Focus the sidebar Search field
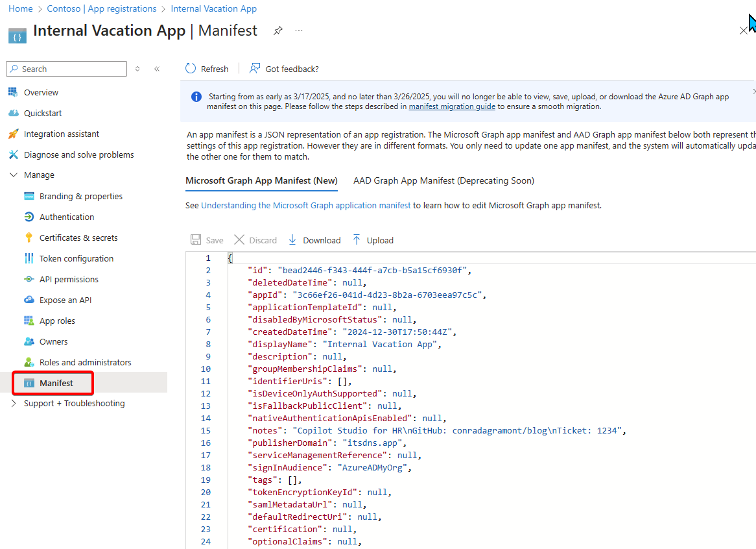 point(67,69)
